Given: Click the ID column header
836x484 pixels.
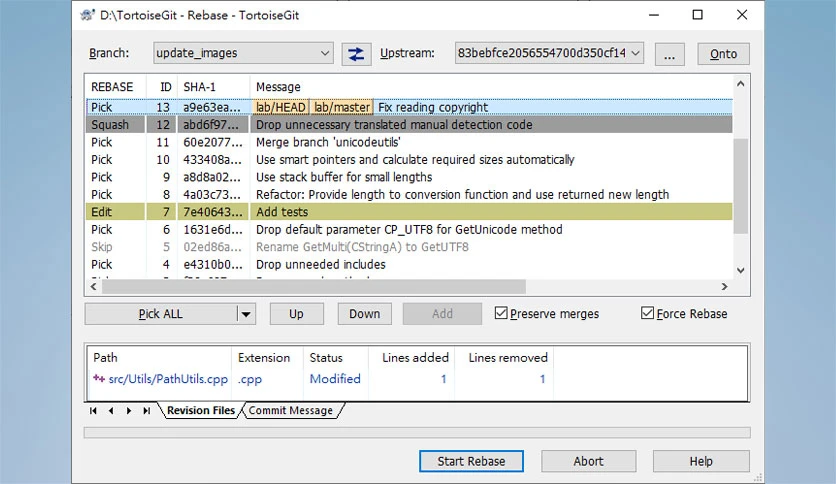Looking at the screenshot, I should (x=162, y=86).
